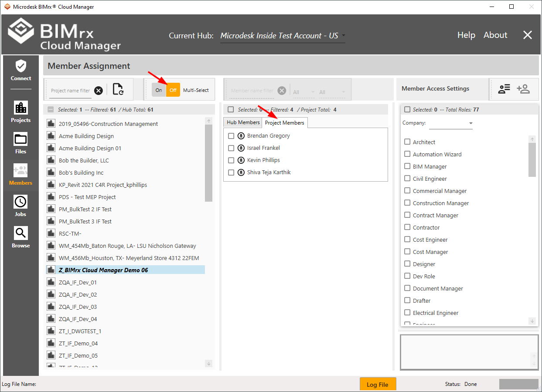The height and width of the screenshot is (392, 542).
Task: Click building icon for RSC-TM-
Action: click(x=51, y=234)
